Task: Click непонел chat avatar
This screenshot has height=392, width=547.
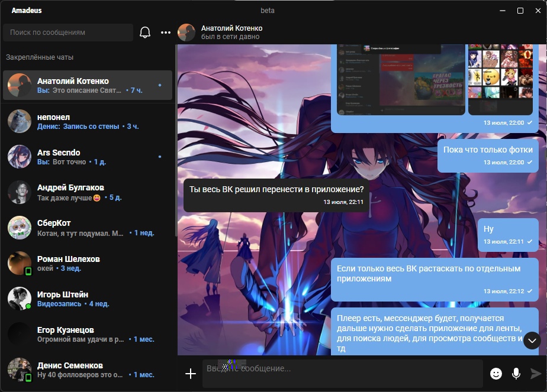Action: click(20, 121)
